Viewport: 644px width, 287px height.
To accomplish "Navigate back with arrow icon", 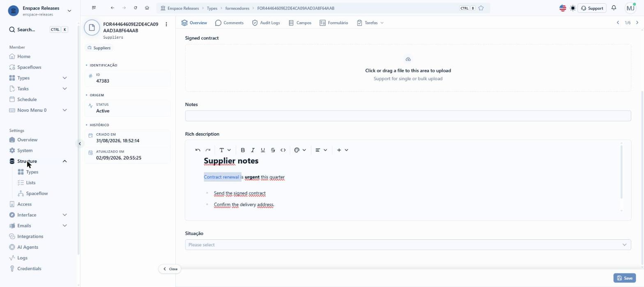I will click(x=113, y=8).
